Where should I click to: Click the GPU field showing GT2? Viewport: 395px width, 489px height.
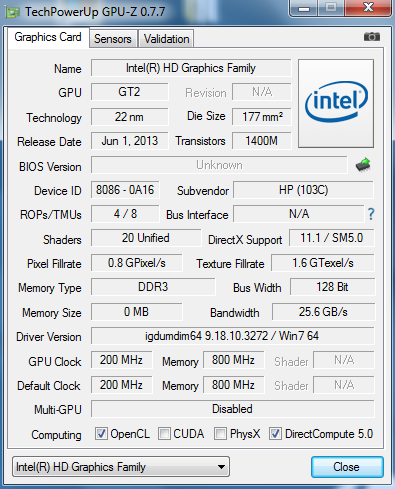pos(130,92)
